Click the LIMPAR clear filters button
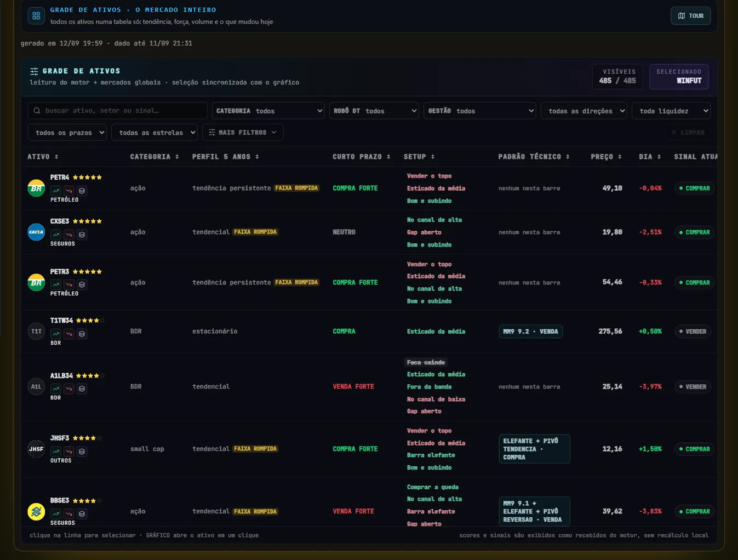The image size is (738, 560). click(x=688, y=133)
